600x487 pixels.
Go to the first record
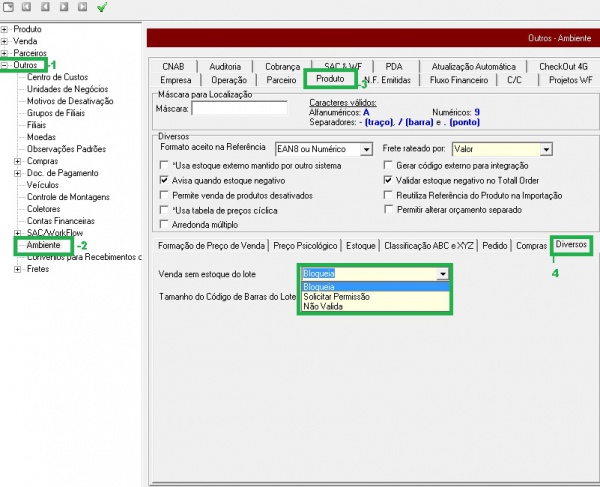point(27,7)
